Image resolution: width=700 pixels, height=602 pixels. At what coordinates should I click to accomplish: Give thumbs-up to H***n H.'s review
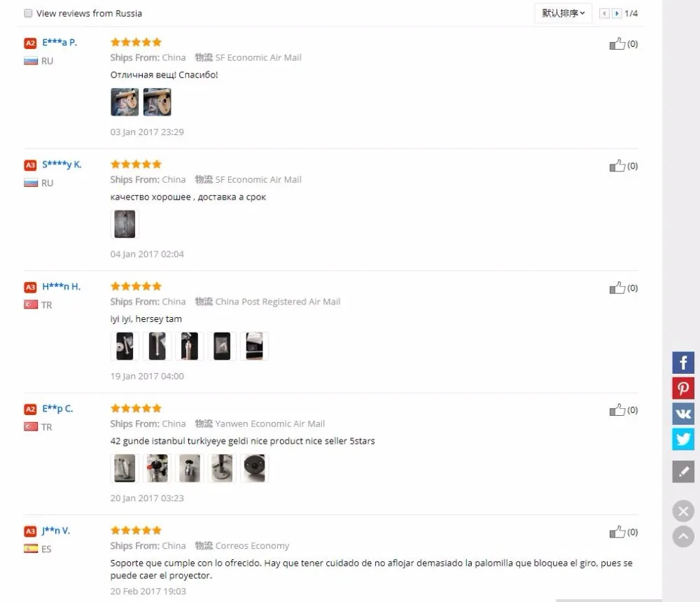click(617, 288)
